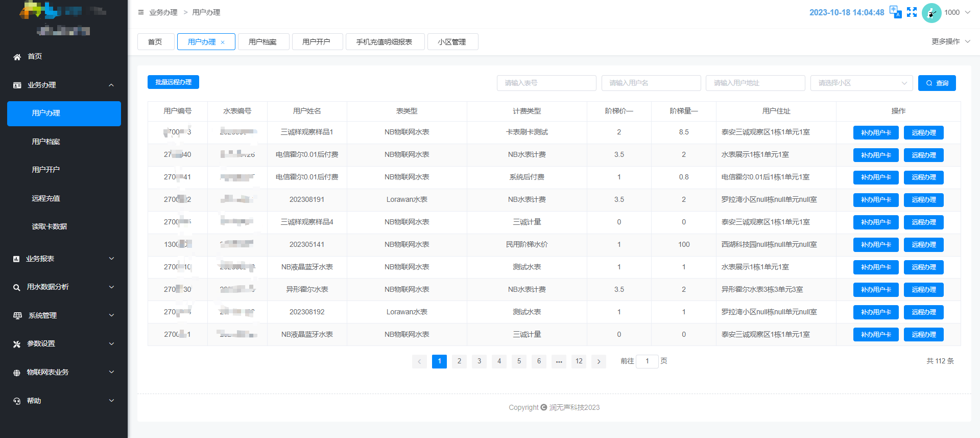Click 补办用户卡 for user 202308192

tap(876, 312)
